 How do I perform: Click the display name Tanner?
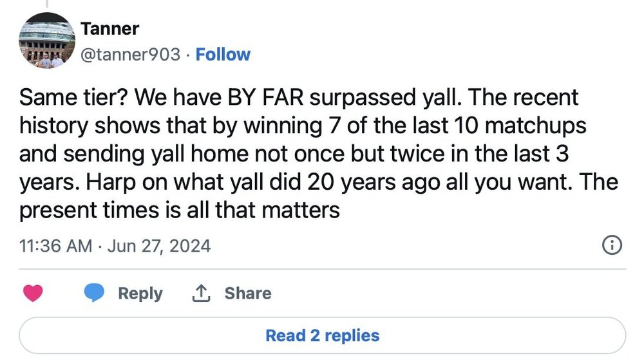[x=109, y=28]
